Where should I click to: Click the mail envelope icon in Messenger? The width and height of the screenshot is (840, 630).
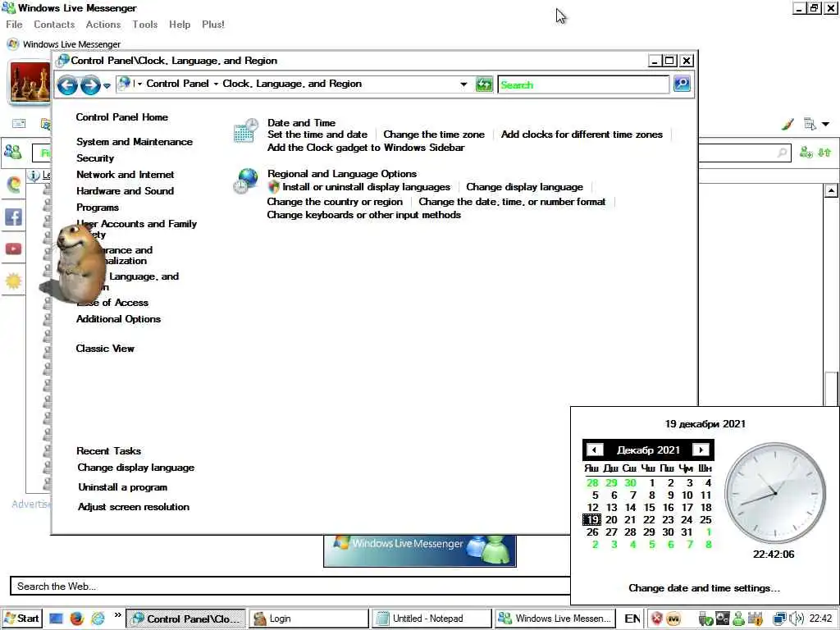(x=19, y=124)
